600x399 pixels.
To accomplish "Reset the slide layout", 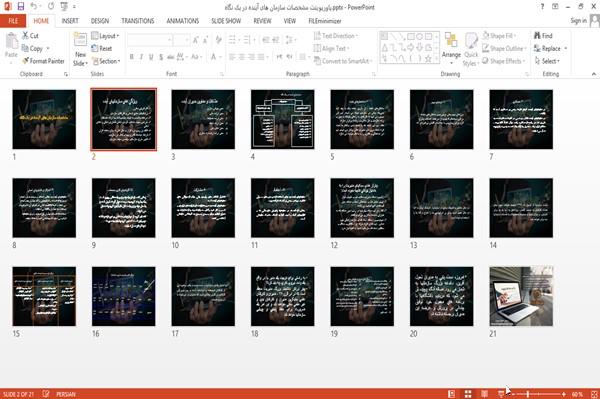I will click(102, 49).
